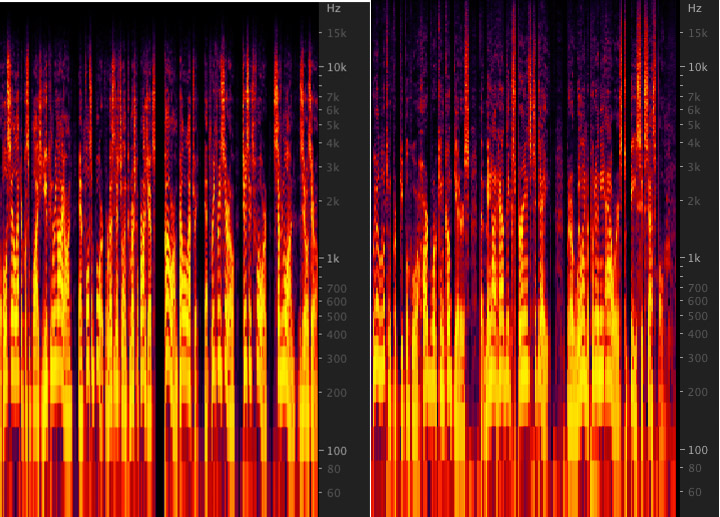Click the 200 label on right frequency axis
720x517 pixels.
point(693,392)
